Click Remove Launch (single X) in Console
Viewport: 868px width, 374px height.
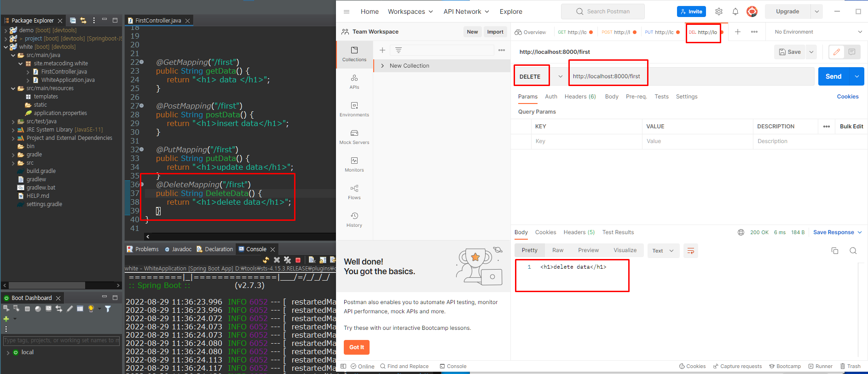pyautogui.click(x=277, y=260)
